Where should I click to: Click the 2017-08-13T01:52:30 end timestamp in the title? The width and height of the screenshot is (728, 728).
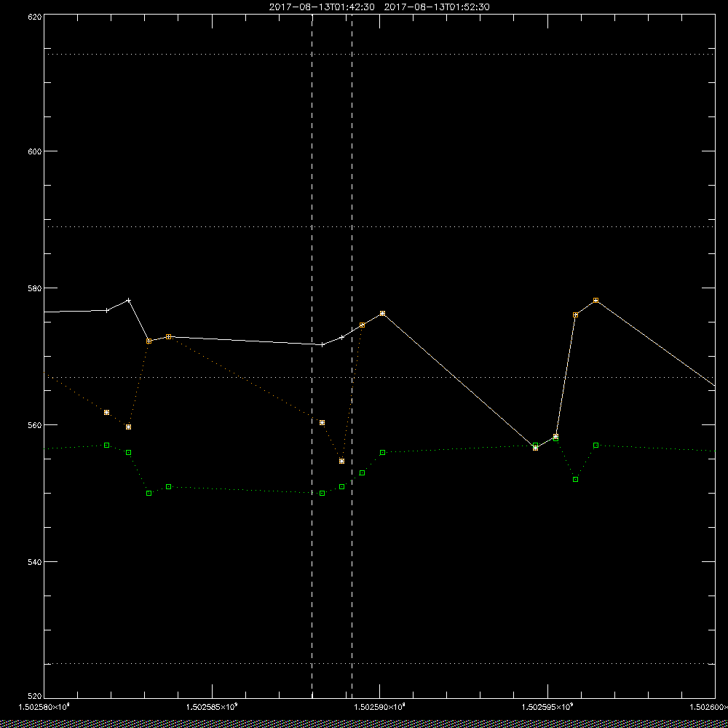[x=437, y=7]
